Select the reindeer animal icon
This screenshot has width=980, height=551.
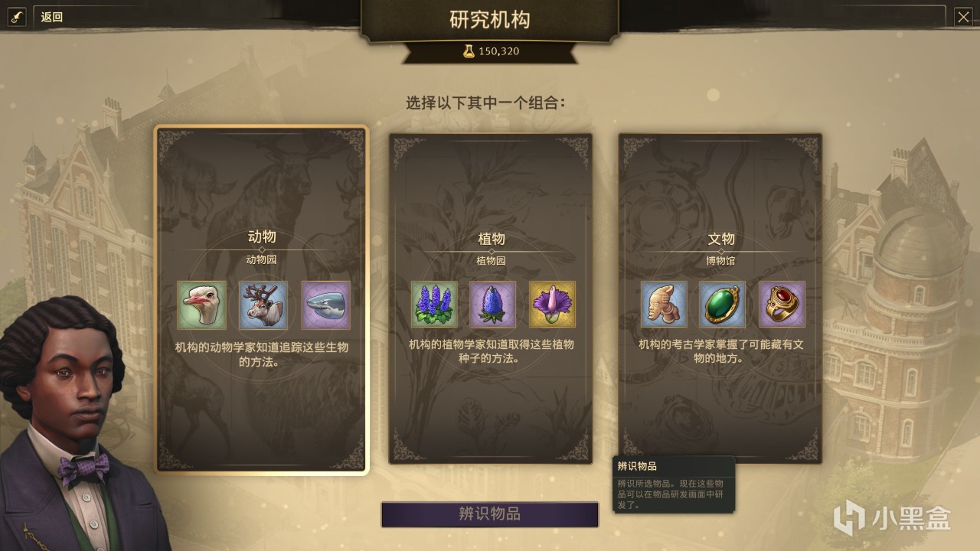(263, 305)
